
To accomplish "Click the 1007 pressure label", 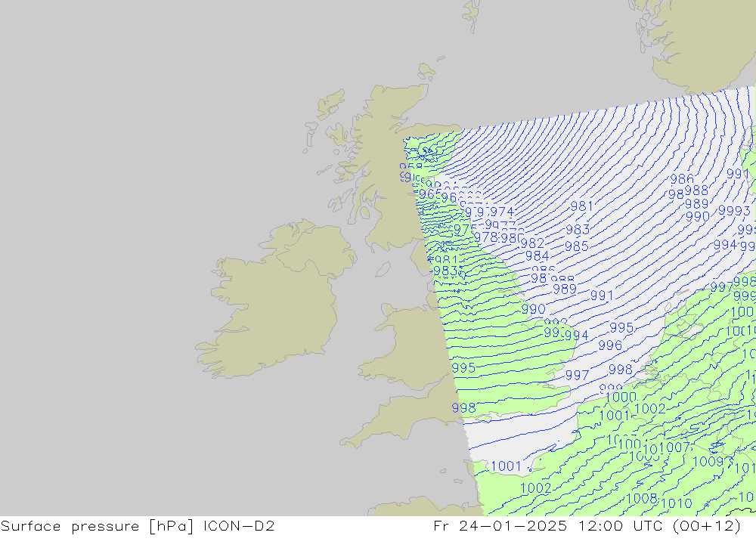I will [x=675, y=448].
